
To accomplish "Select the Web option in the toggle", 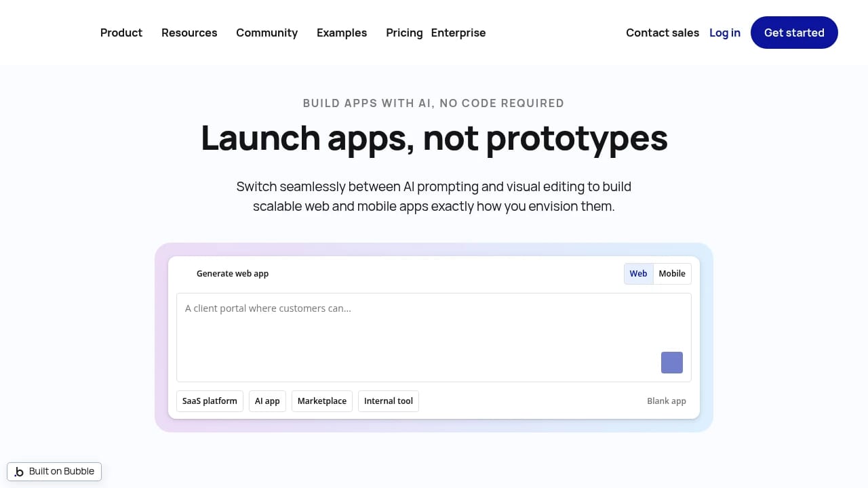I will tap(637, 273).
